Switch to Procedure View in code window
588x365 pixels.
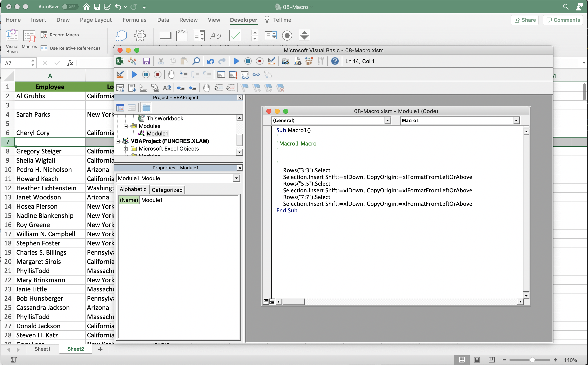266,301
